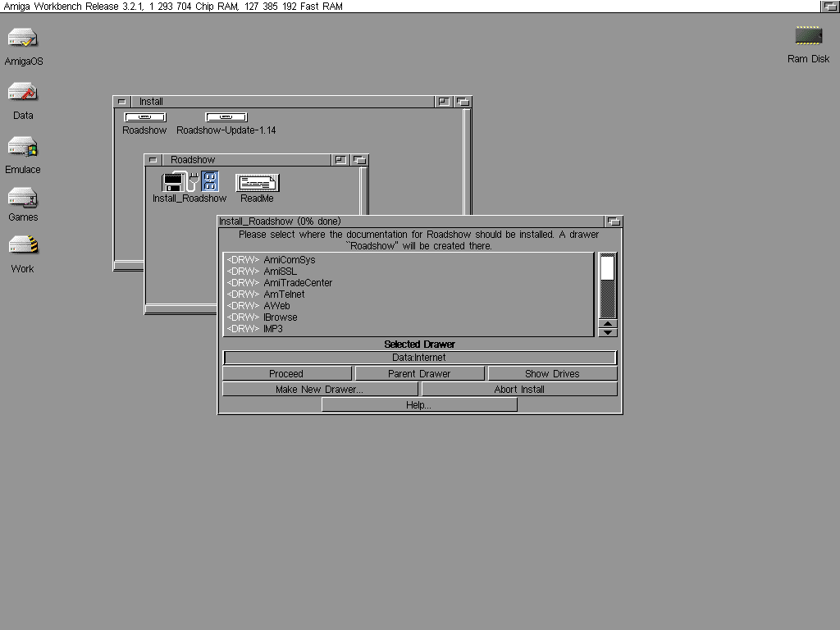Open the Ram Disk icon
This screenshot has width=840, height=630.
808,36
